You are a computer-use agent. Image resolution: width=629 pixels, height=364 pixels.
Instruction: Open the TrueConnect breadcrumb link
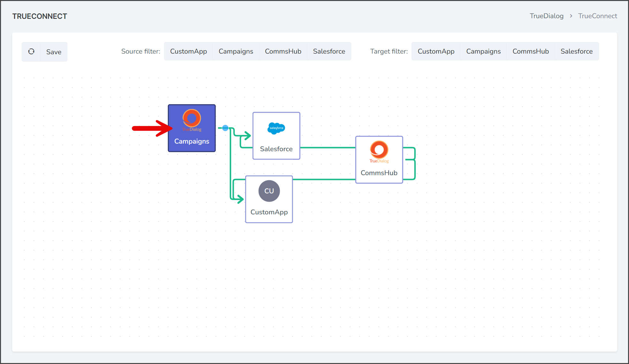(598, 16)
